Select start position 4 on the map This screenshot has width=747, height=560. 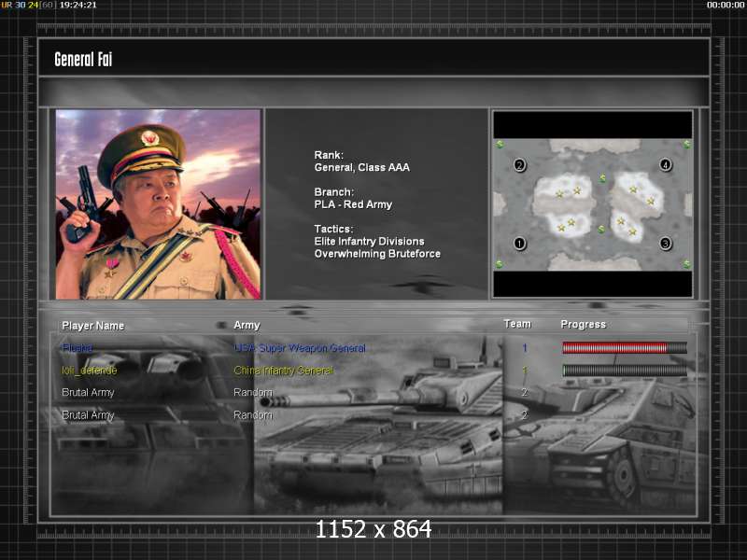pyautogui.click(x=666, y=165)
